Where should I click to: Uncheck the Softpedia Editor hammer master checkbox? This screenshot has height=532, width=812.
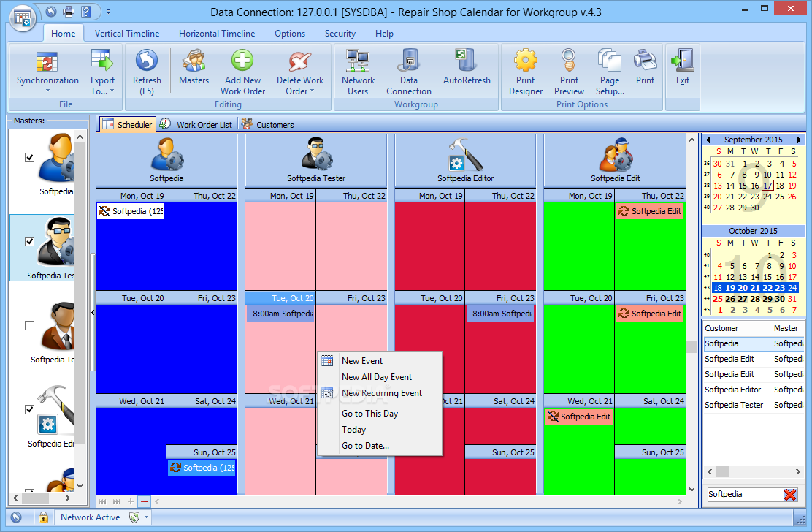tap(29, 409)
